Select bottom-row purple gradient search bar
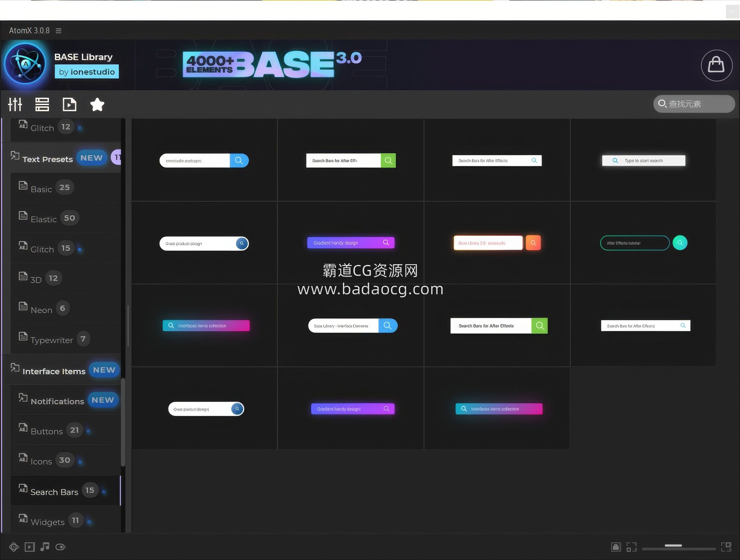Viewport: 740px width, 560px height. (x=353, y=409)
